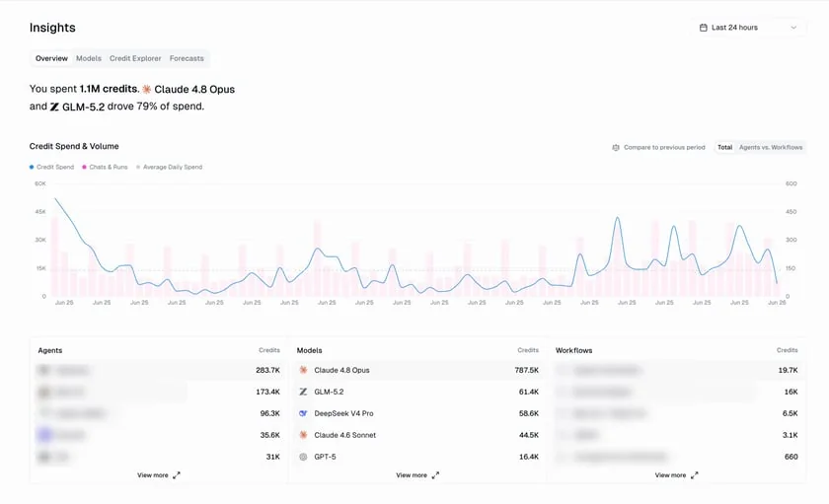Click the workflow row with 660 credits
829x504 pixels.
point(677,457)
